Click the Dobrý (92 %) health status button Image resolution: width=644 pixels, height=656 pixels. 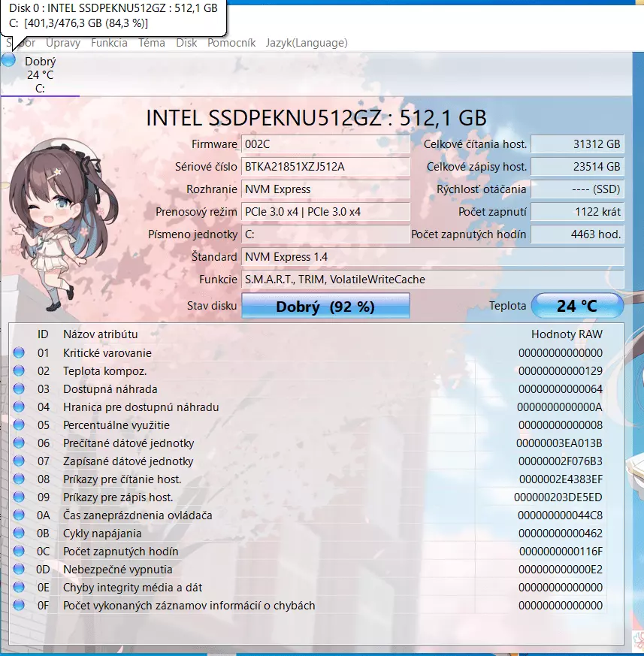pyautogui.click(x=325, y=307)
